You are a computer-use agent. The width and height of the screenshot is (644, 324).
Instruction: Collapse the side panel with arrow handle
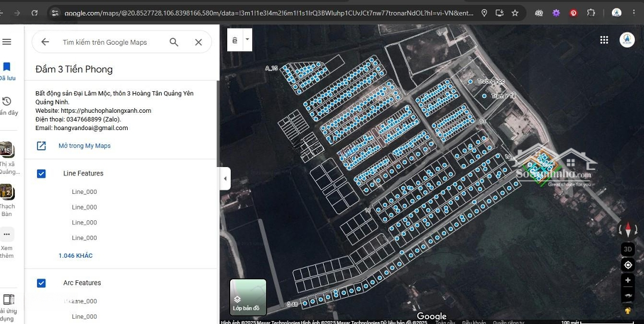[225, 178]
